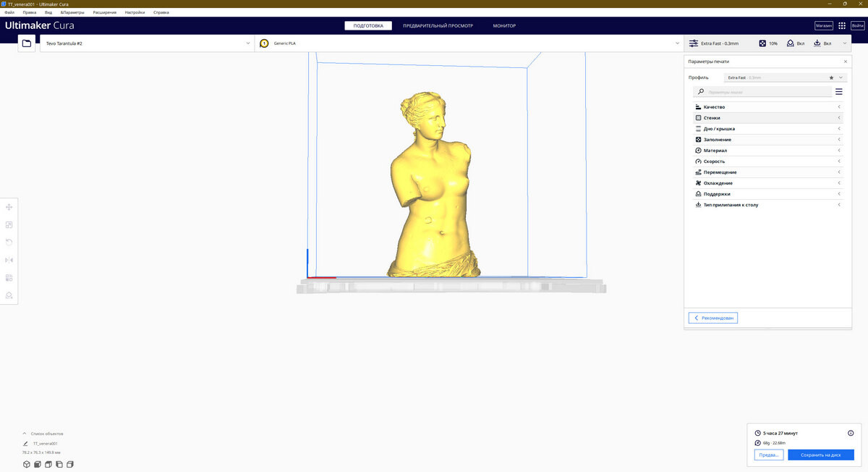
Task: Select the Move tool in left toolbar
Action: [9, 207]
